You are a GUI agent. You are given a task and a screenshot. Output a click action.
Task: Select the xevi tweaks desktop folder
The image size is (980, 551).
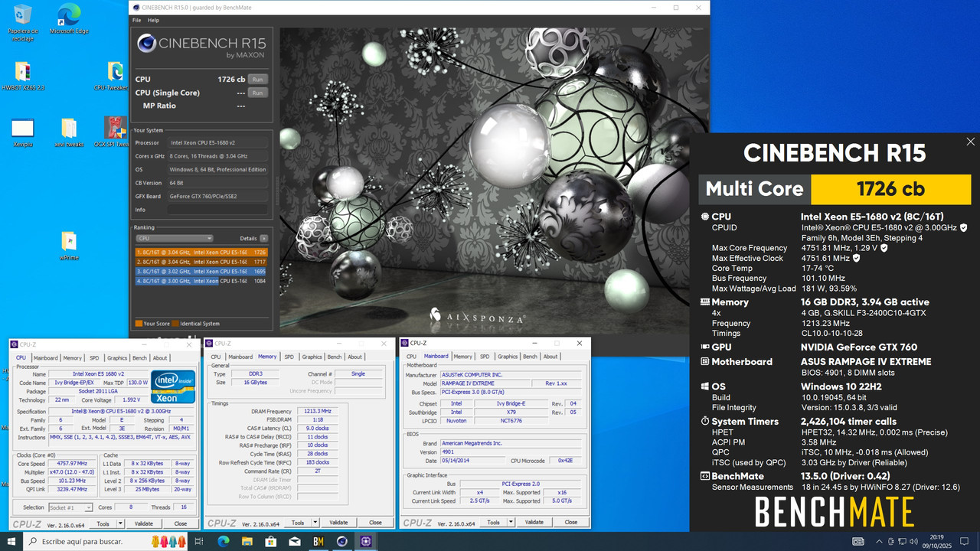pyautogui.click(x=69, y=132)
